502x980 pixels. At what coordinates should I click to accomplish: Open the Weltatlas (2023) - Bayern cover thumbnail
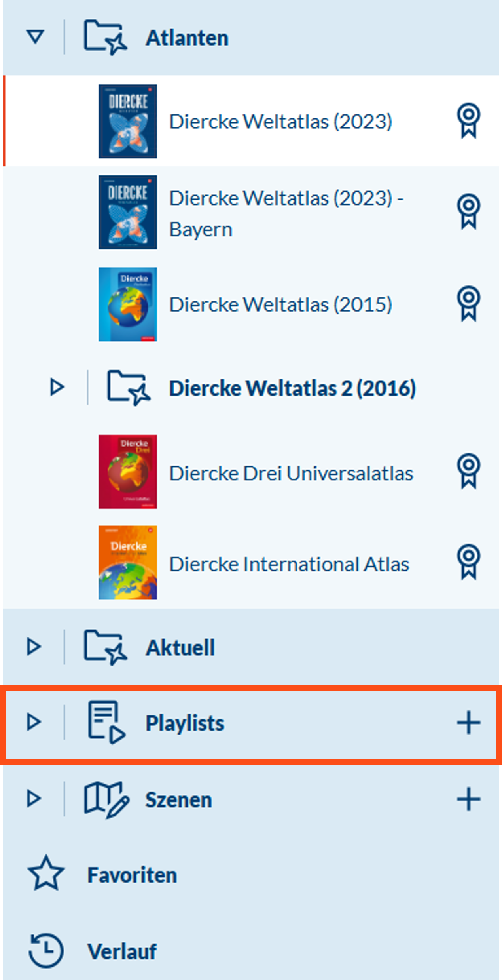pos(128,212)
